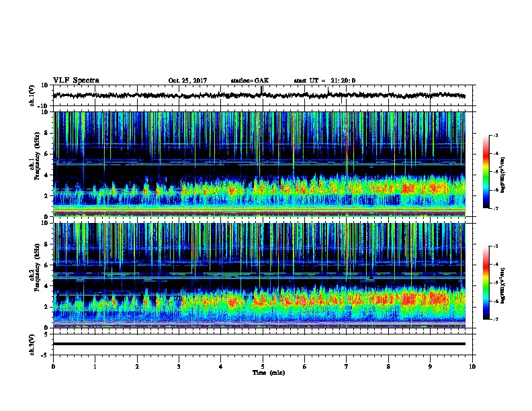Click the ch.2 spectrogram color scale bar

[x=486, y=283]
